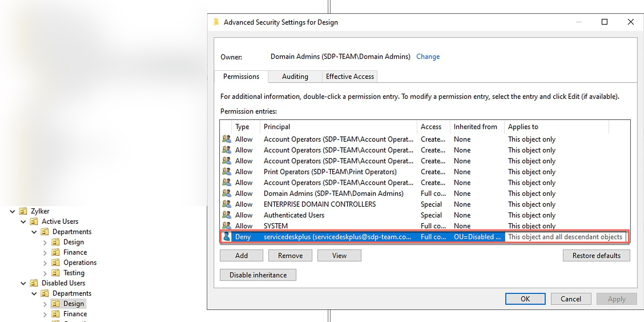Select the Domain Admins permission entry

click(x=333, y=194)
